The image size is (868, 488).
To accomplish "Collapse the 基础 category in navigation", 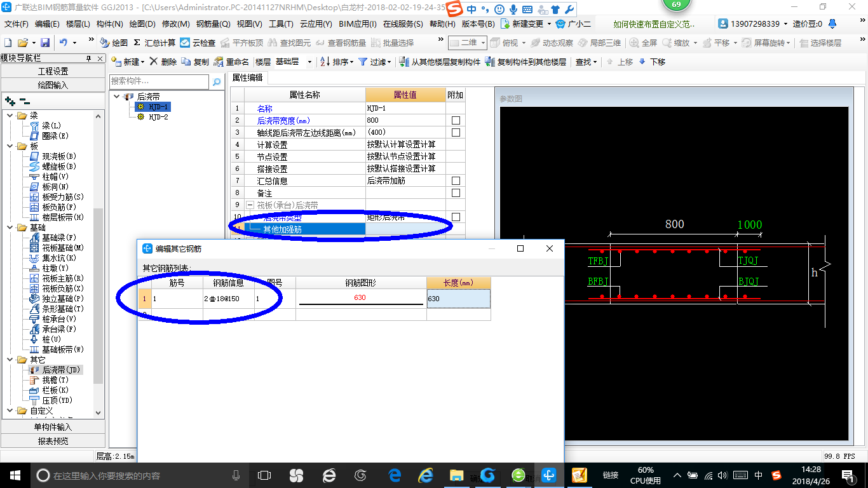I will pyautogui.click(x=10, y=227).
